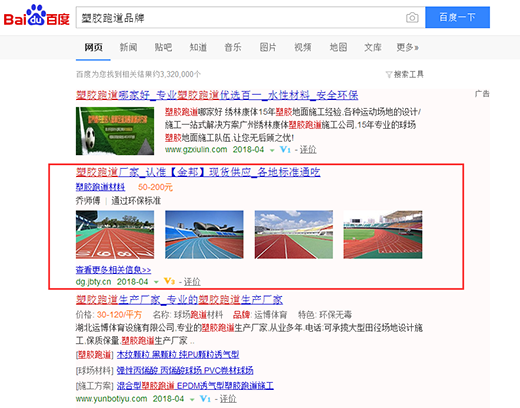Open the 搜索工具 filter tool
This screenshot has width=520, height=408.
tap(405, 74)
